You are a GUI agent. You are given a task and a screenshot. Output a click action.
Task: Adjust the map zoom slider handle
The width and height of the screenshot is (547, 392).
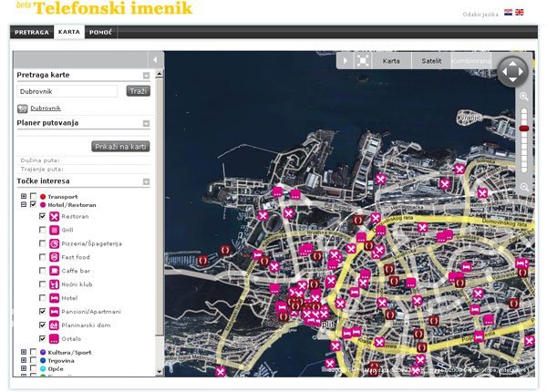click(524, 129)
